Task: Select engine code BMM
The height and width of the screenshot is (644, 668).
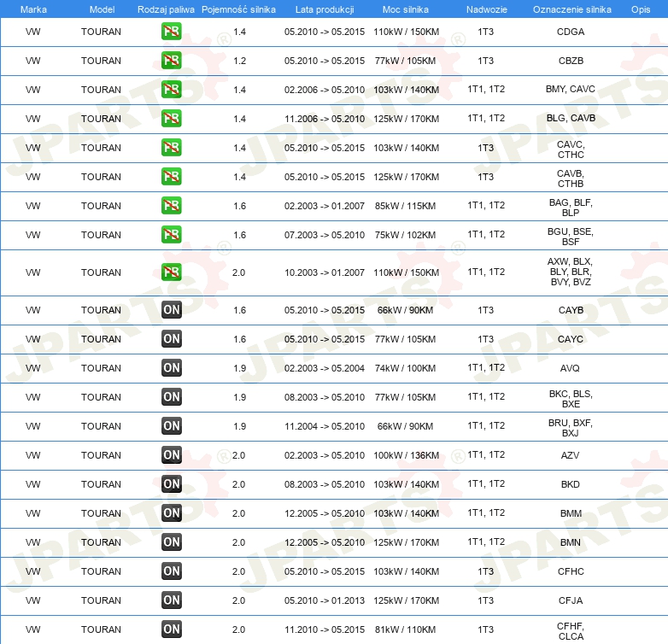Action: click(571, 513)
